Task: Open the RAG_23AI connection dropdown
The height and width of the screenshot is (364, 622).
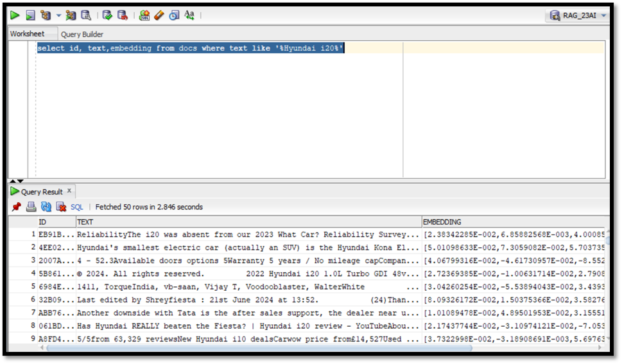Action: 603,15
